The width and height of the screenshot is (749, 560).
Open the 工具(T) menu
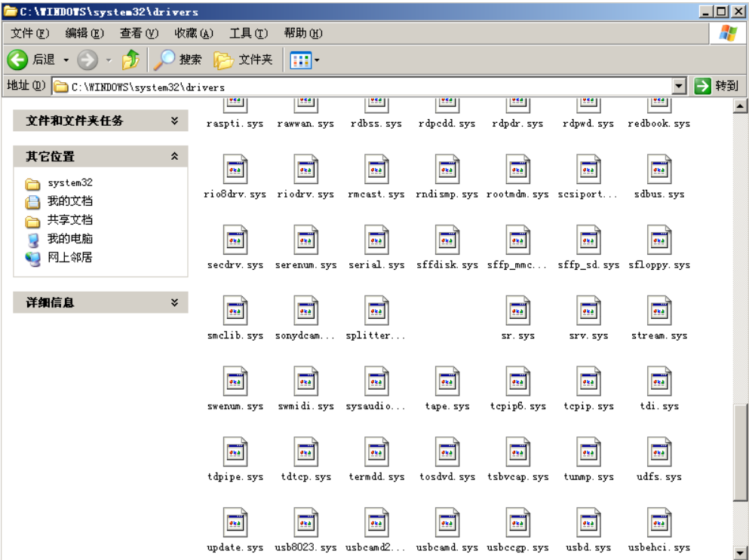(x=248, y=33)
